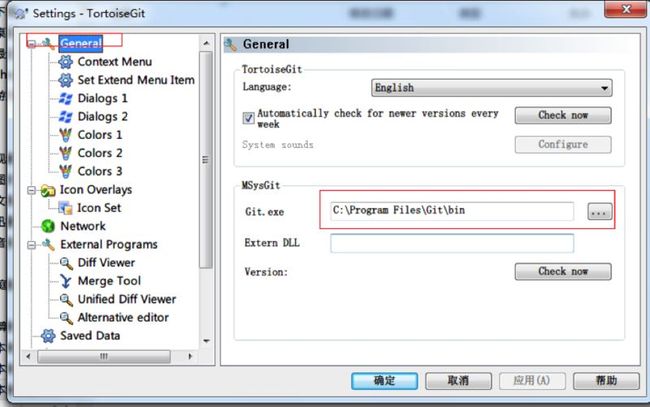Open Network settings page
This screenshot has width=650, height=407.
(x=83, y=226)
